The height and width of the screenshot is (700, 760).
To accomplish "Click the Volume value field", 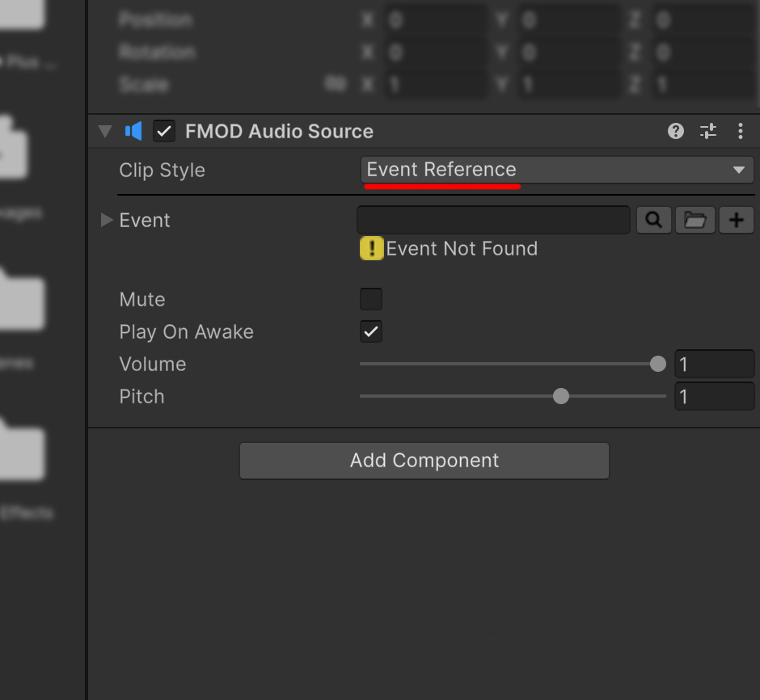I will [x=715, y=364].
